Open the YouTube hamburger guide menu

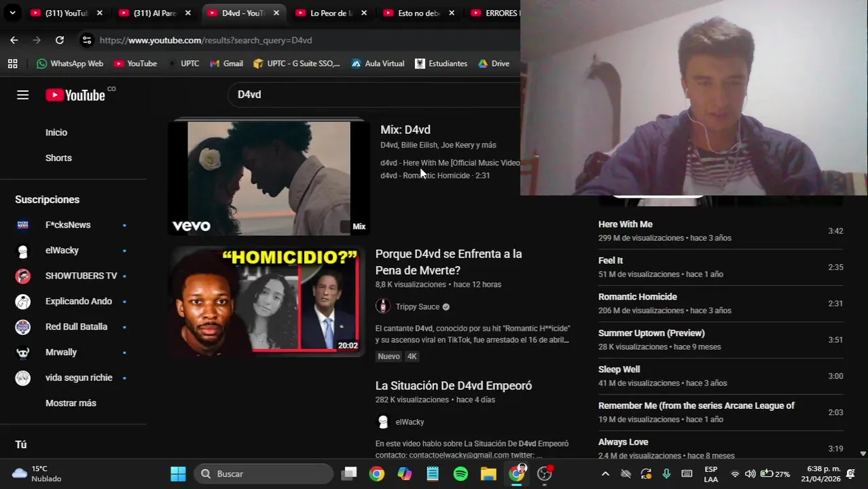coord(22,95)
